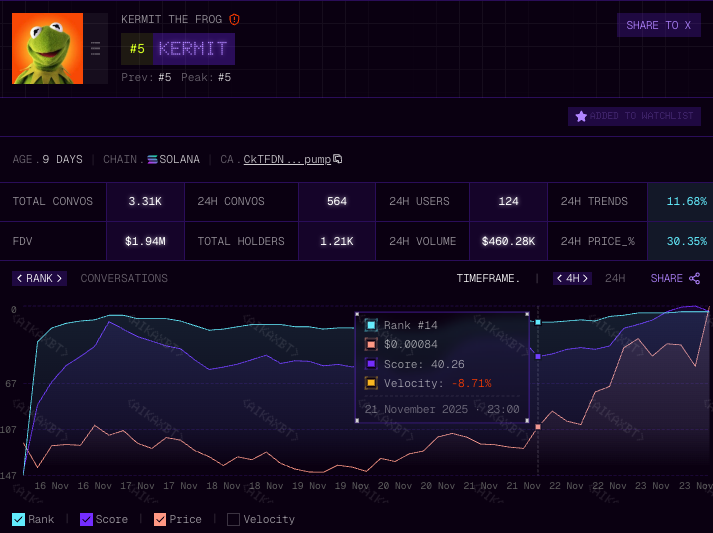Click the purple Score swatch in tooltip

click(371, 364)
